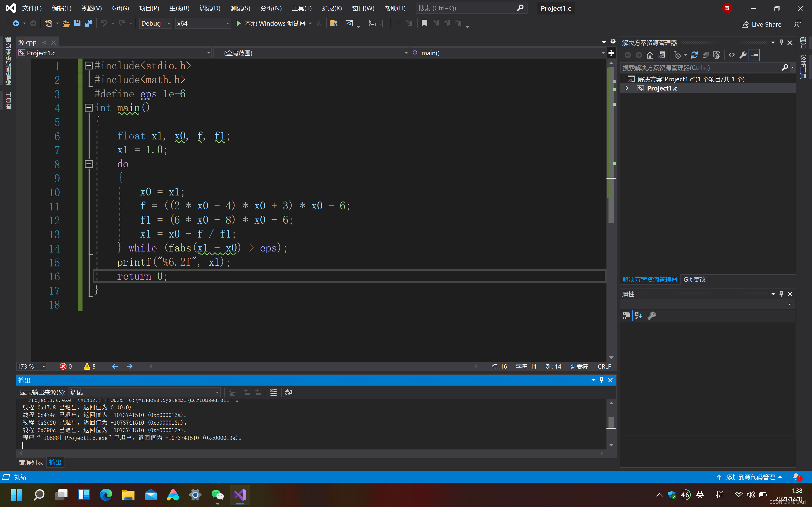Toggle auto-hide pin on the output panel
The height and width of the screenshot is (507, 812).
[x=602, y=380]
